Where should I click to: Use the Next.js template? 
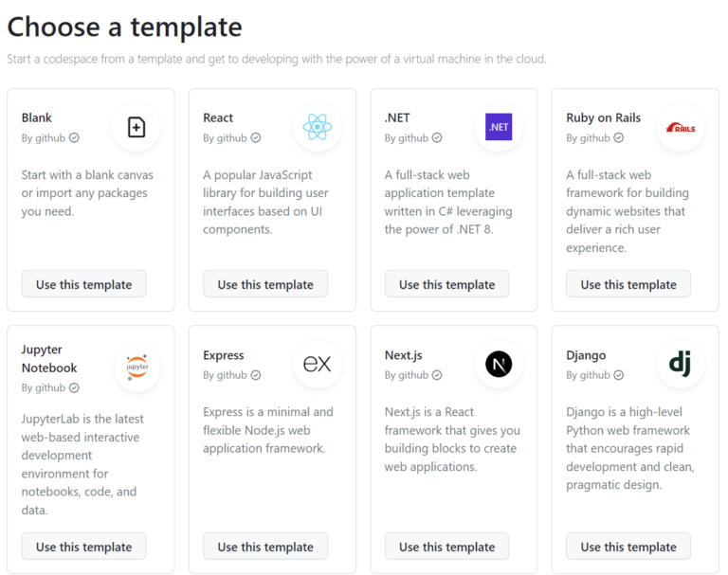coord(446,547)
